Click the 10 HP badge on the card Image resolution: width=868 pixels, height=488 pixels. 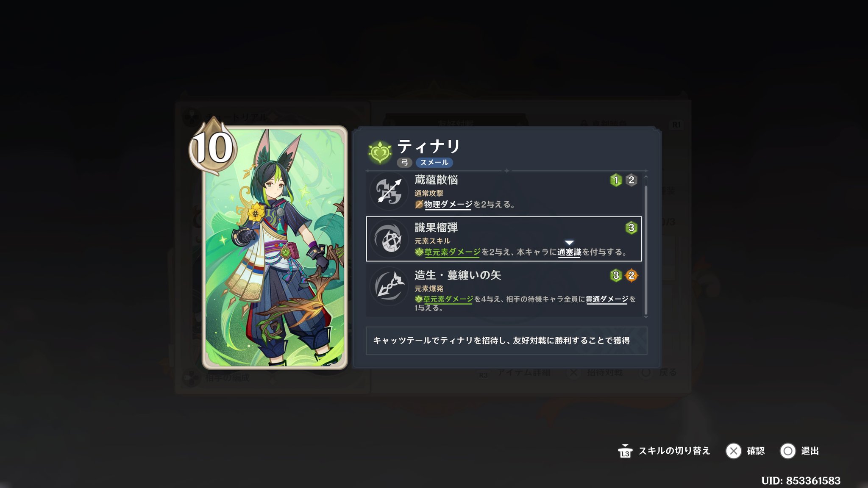[x=213, y=146]
